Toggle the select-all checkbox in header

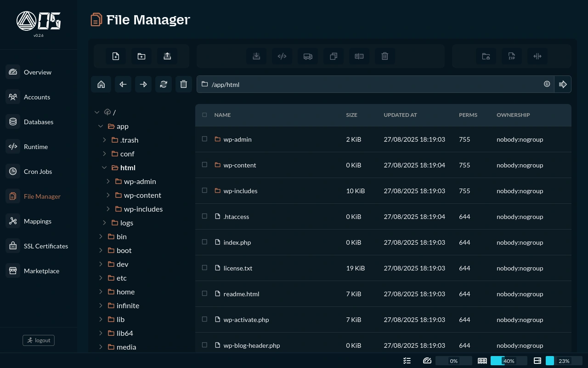(x=205, y=115)
